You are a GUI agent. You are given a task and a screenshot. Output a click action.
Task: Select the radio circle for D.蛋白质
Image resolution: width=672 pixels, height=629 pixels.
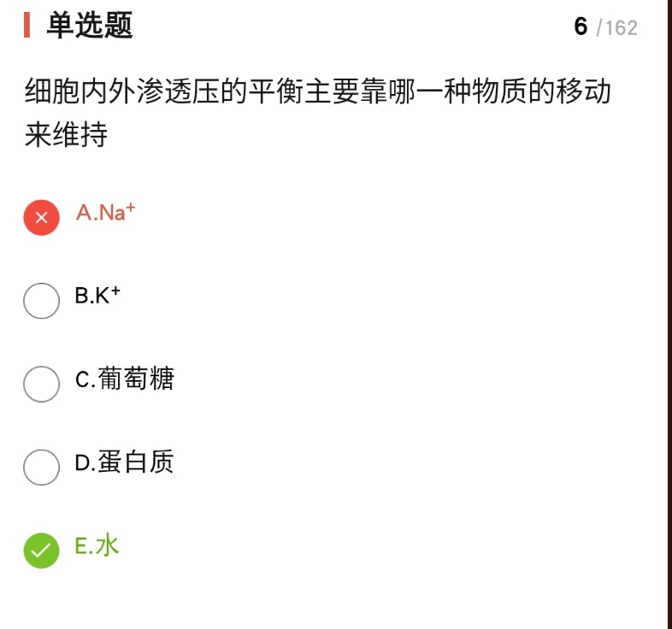click(x=41, y=467)
